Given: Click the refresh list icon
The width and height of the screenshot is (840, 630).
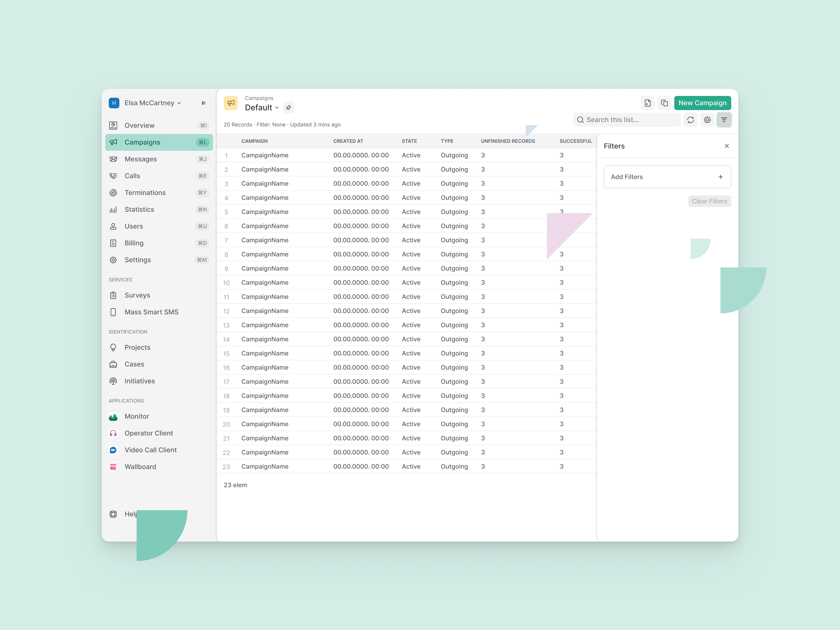Looking at the screenshot, I should coord(690,120).
